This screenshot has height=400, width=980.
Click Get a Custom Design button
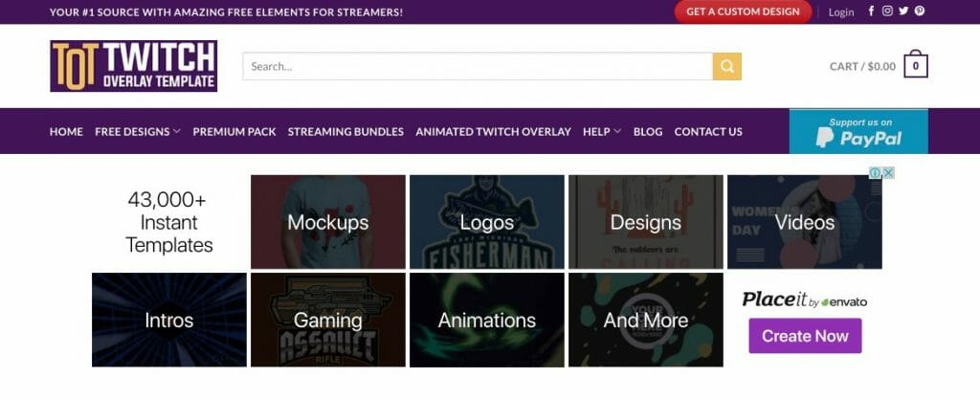pos(743,11)
